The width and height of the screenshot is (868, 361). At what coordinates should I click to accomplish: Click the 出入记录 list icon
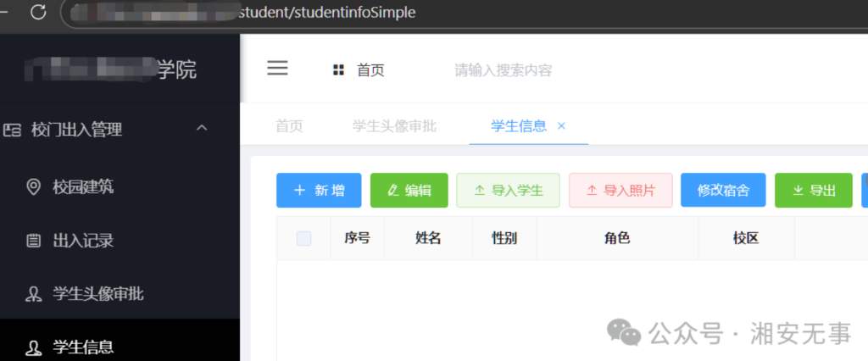pos(34,241)
